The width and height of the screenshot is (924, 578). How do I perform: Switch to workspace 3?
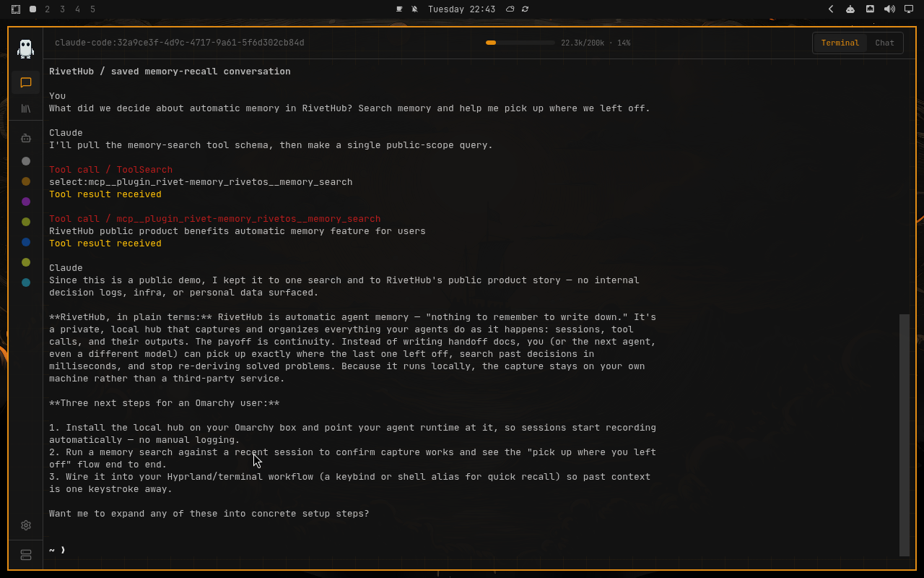click(63, 9)
